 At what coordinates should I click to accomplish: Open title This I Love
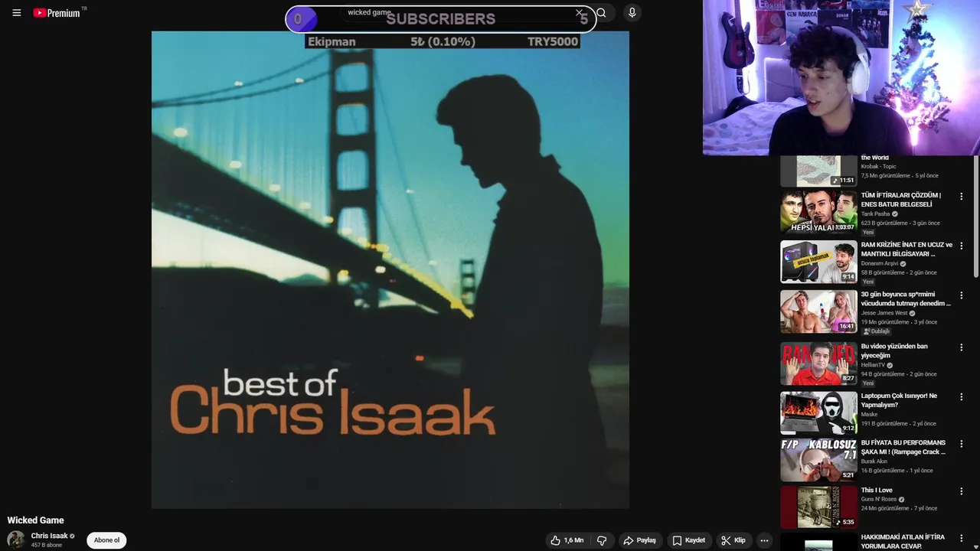coord(877,491)
